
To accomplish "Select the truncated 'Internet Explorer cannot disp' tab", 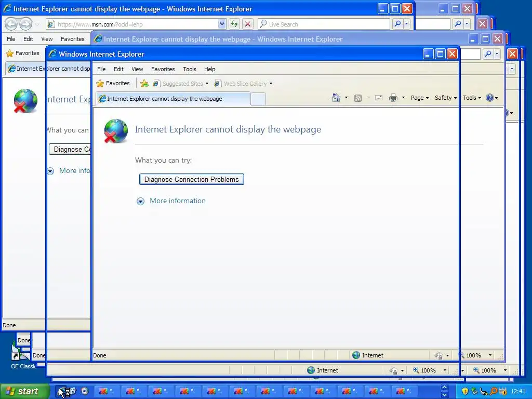I will tap(49, 69).
